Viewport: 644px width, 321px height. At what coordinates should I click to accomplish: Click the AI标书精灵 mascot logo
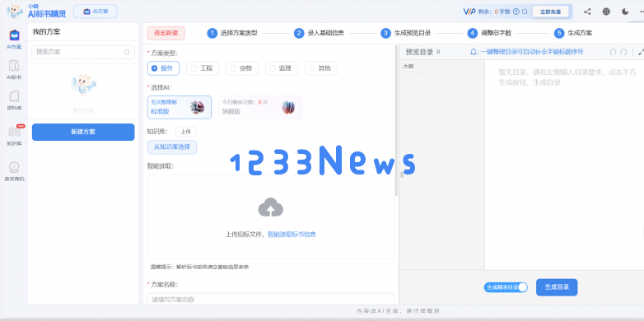point(15,12)
